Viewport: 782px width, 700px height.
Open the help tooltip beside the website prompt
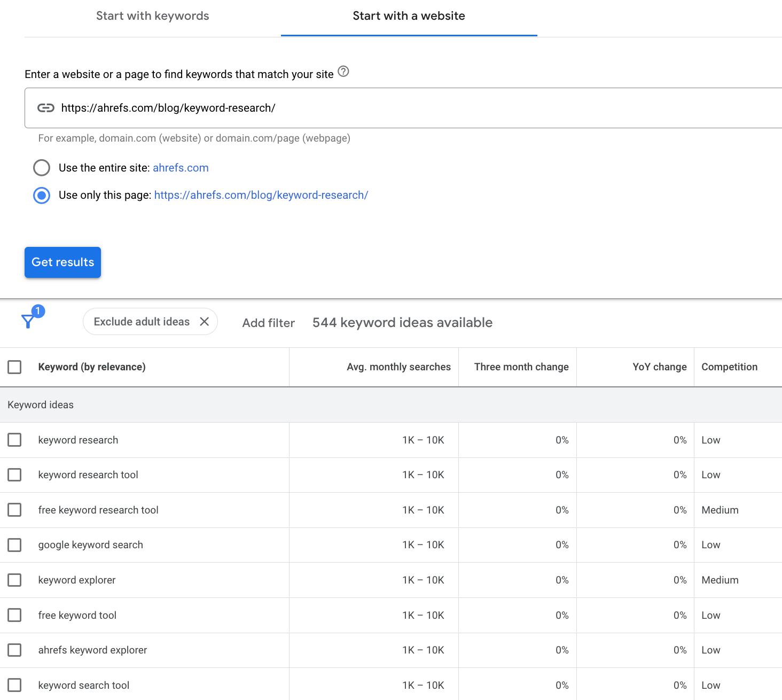(x=343, y=72)
